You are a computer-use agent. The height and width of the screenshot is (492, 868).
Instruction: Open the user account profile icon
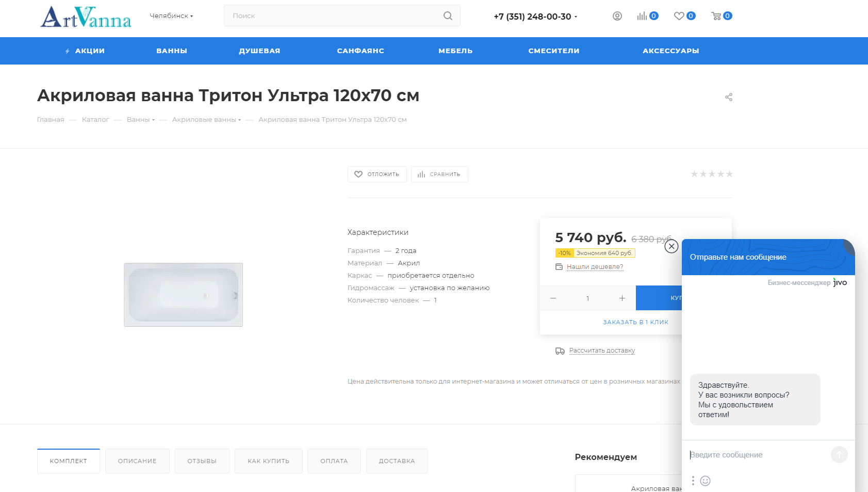pyautogui.click(x=617, y=16)
